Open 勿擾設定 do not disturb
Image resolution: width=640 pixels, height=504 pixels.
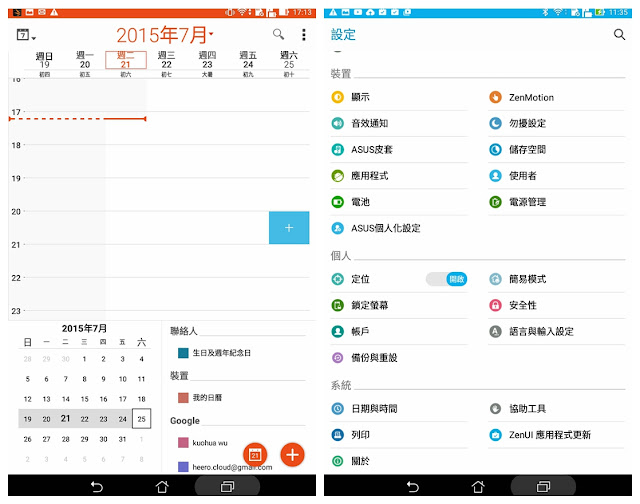(557, 123)
